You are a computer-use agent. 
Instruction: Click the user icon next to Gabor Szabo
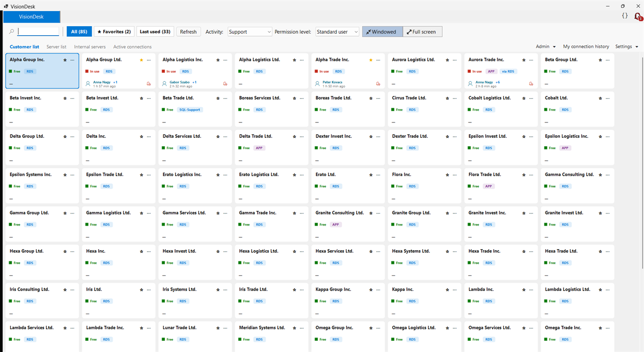tap(165, 84)
